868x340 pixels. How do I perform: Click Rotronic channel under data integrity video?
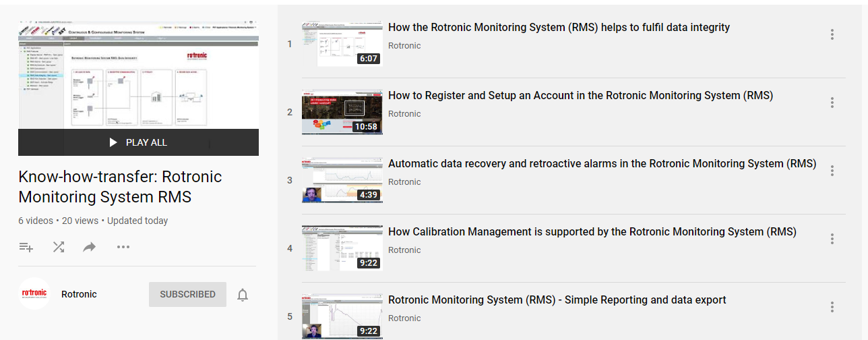coord(404,46)
